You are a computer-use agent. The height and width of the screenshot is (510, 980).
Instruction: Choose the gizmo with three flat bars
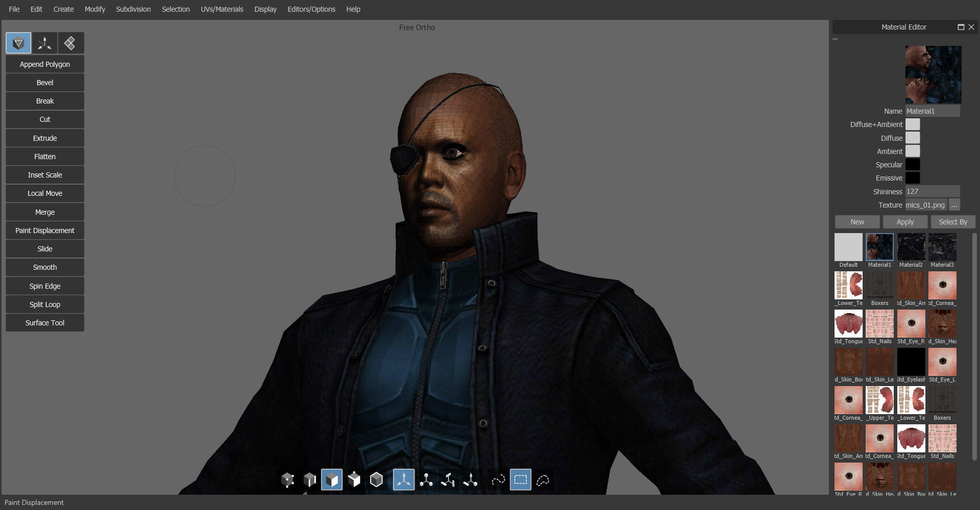point(448,480)
